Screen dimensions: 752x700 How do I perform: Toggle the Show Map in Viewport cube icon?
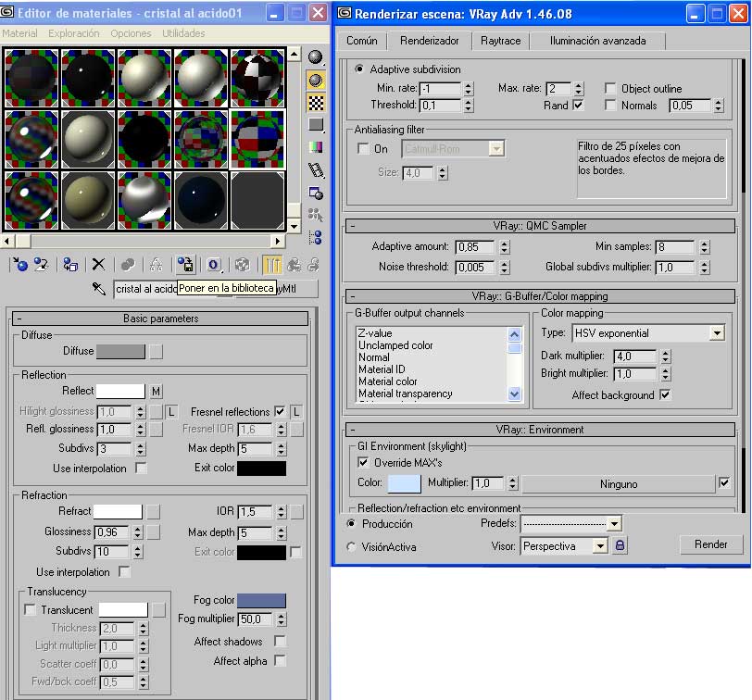point(243,264)
